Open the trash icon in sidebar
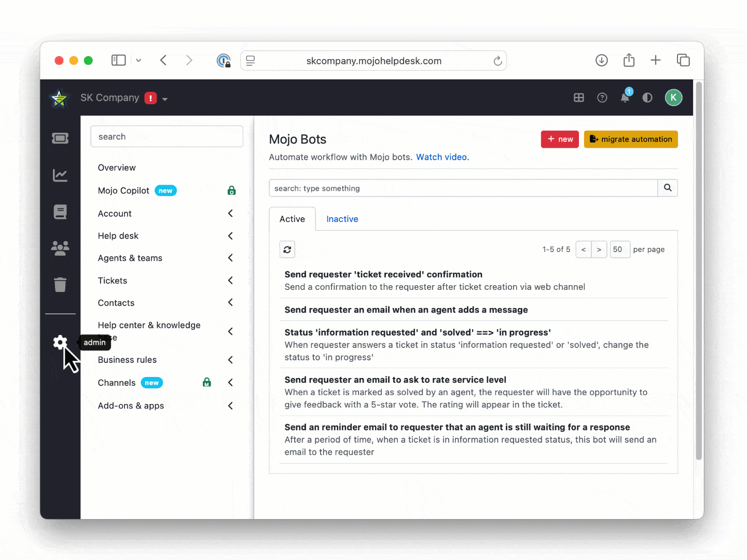This screenshot has width=747, height=560. [60, 285]
